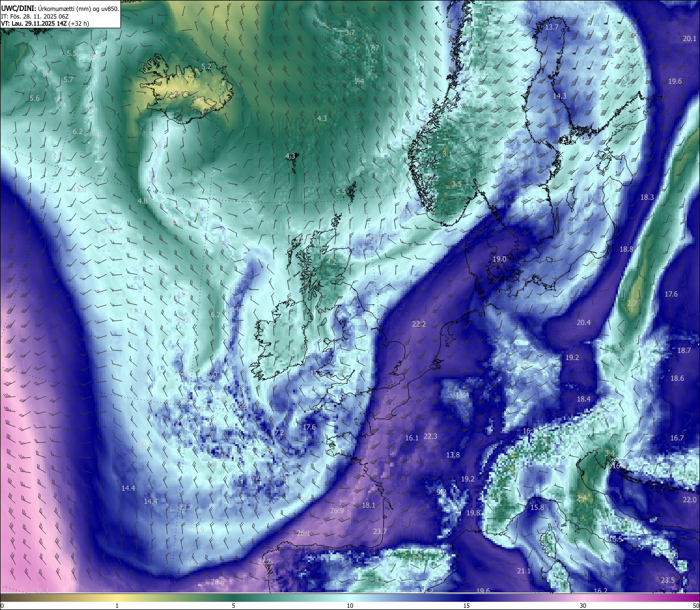Screen dimensions: 700x610
Task: Click the 18.3 value east of the Baltic
Action: pyautogui.click(x=647, y=197)
